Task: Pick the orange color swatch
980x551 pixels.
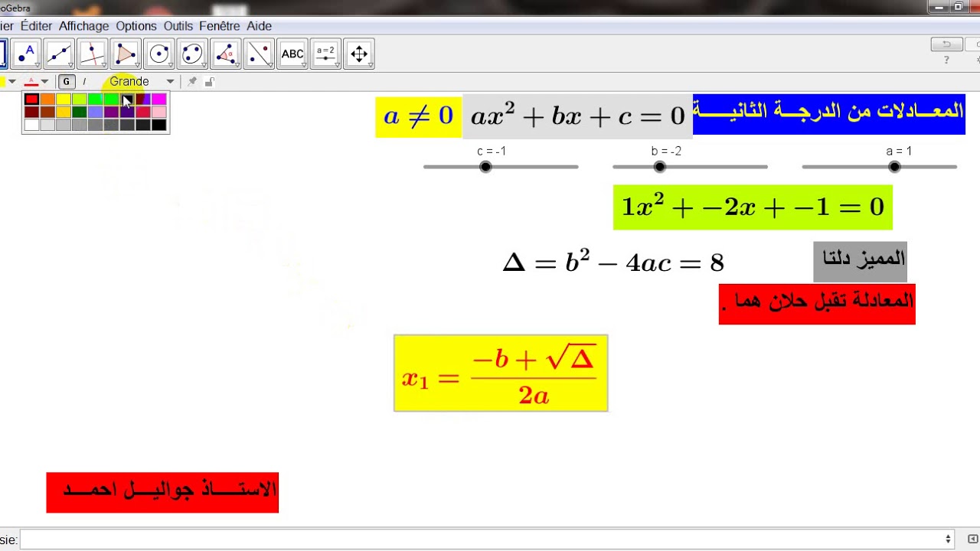Action: (x=47, y=99)
